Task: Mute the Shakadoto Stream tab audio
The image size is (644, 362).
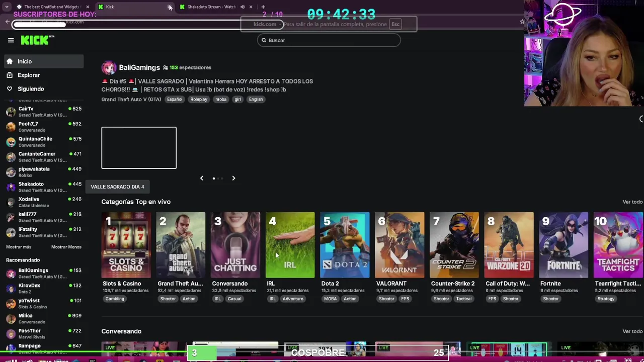Action: pyautogui.click(x=243, y=7)
